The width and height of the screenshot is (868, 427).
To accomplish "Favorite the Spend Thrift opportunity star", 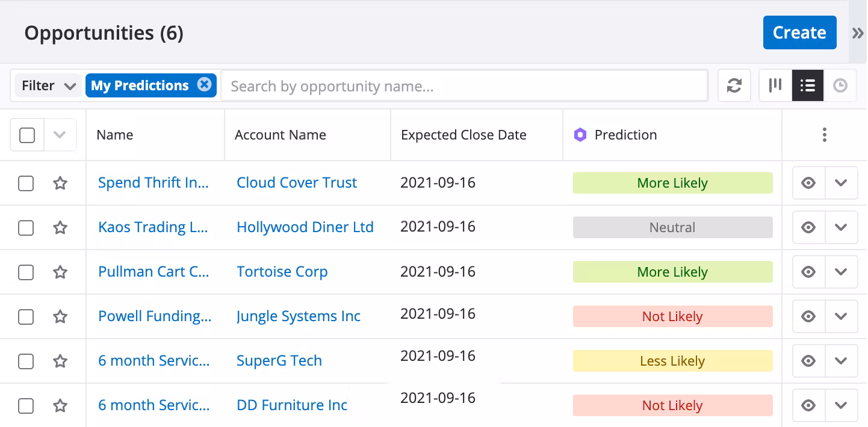I will pos(60,183).
